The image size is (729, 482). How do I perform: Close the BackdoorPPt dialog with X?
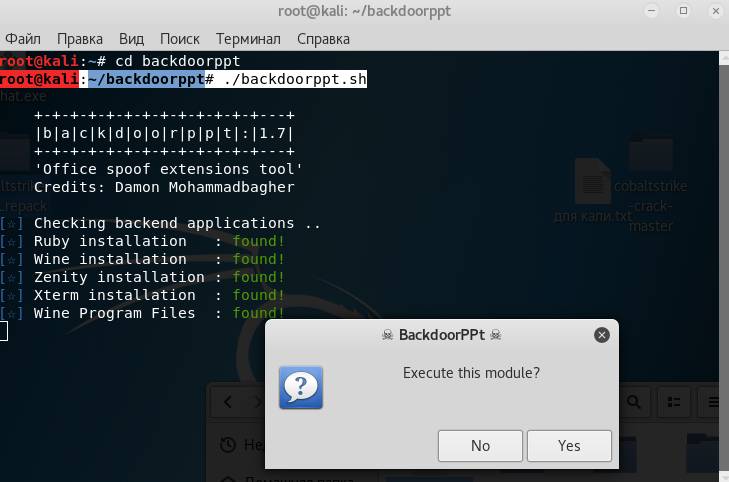[x=601, y=335]
